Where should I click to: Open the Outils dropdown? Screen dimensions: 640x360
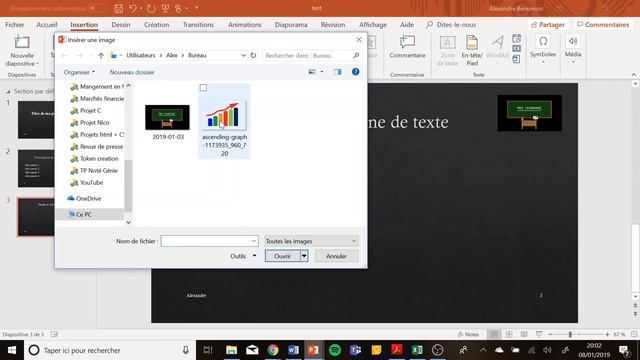[x=243, y=256]
